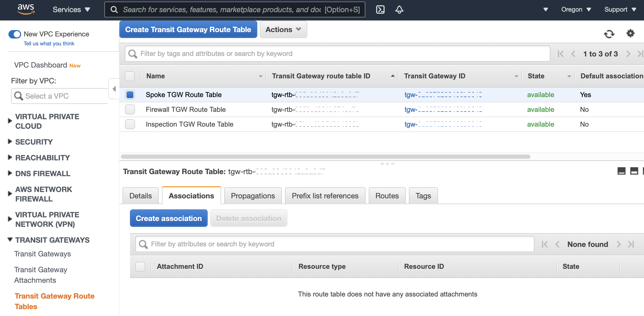Viewport: 644px width, 316px height.
Task: Switch to the Propagations tab
Action: tap(253, 196)
